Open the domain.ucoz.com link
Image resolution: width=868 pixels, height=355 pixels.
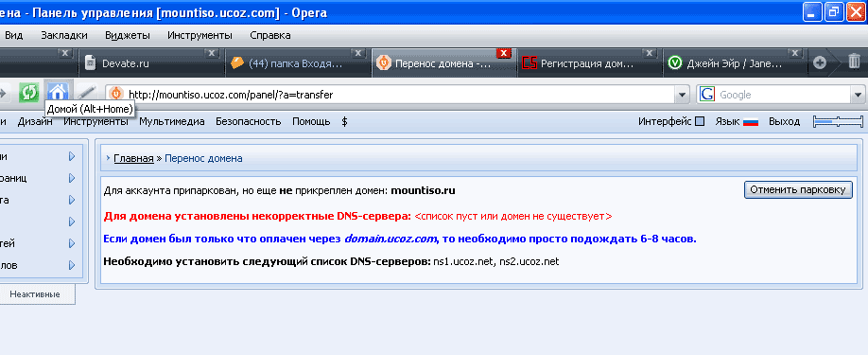[x=391, y=240]
